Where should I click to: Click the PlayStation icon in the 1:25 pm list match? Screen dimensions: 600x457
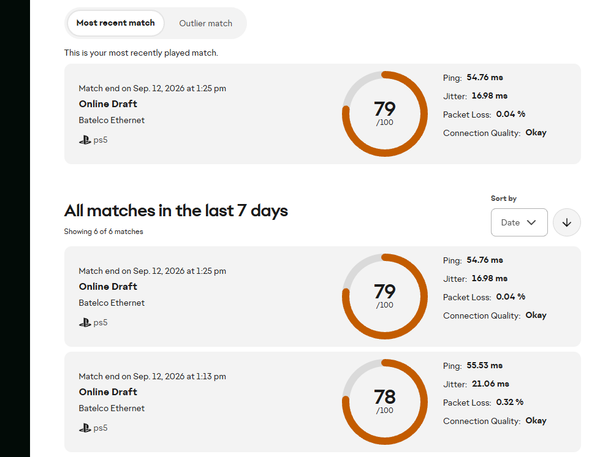[85, 323]
